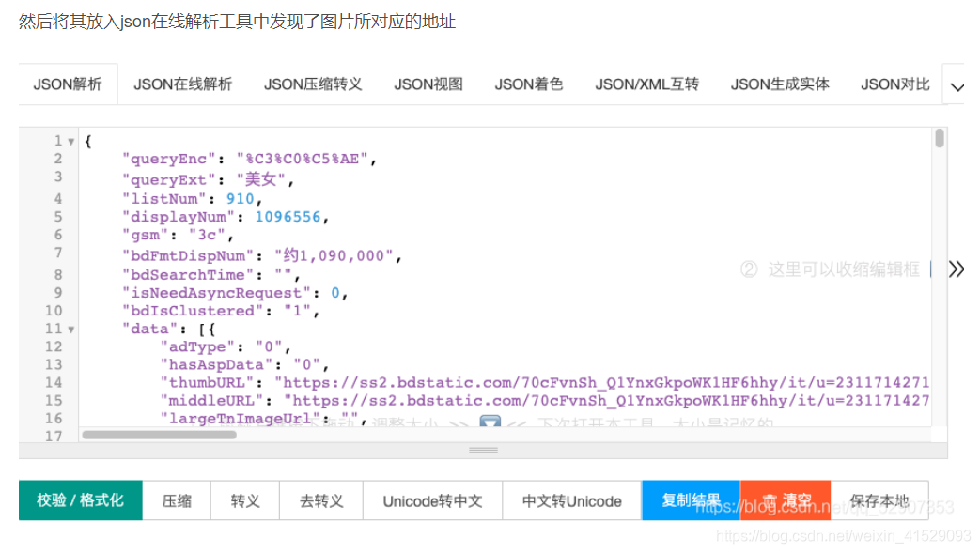Click the "middleURL" key on line 15
The height and width of the screenshot is (553, 980).
click(211, 401)
